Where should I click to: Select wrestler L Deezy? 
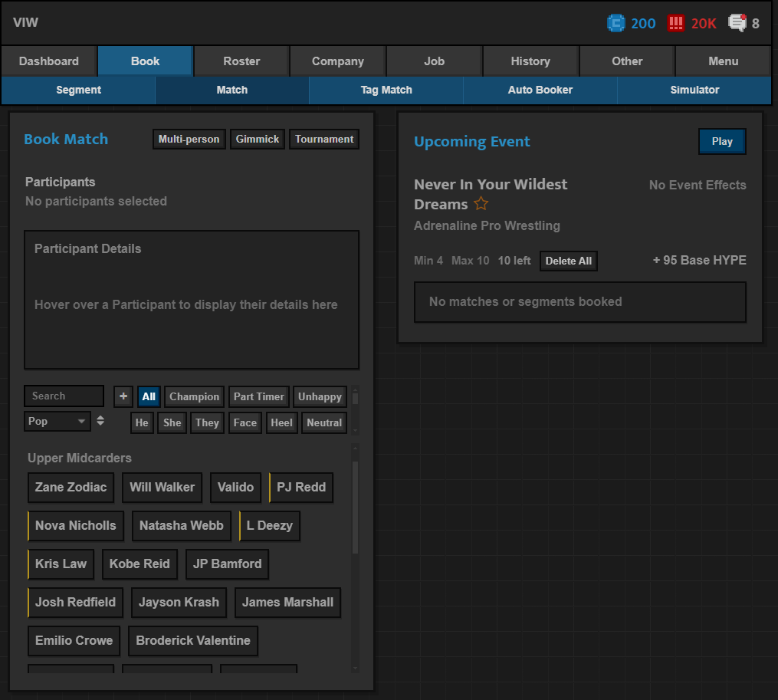pos(269,525)
